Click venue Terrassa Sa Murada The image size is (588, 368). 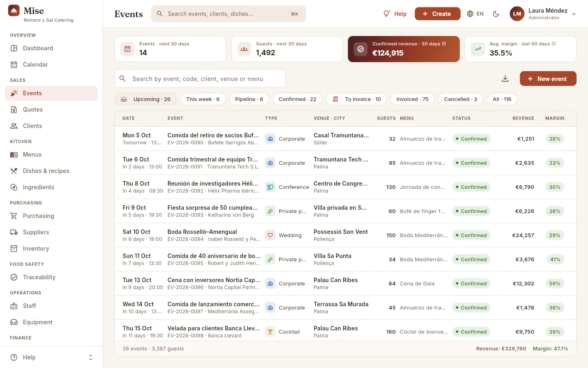tap(341, 304)
